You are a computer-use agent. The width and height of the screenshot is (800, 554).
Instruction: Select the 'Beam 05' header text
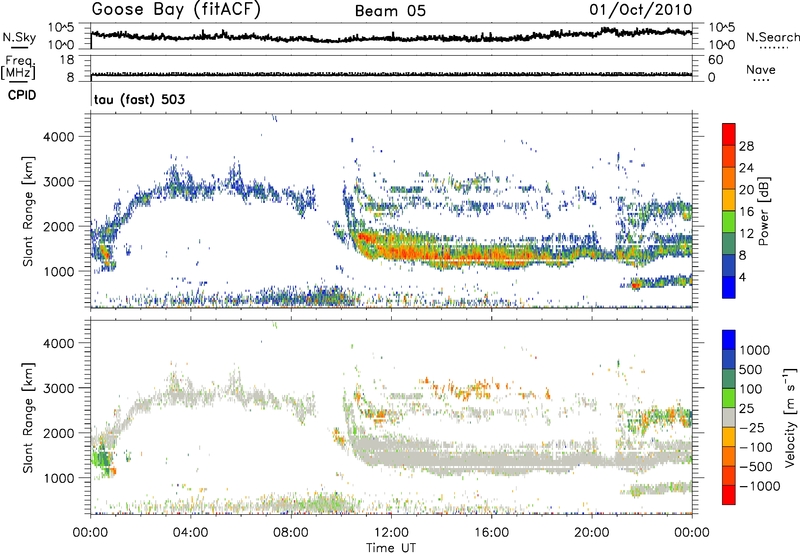[390, 11]
